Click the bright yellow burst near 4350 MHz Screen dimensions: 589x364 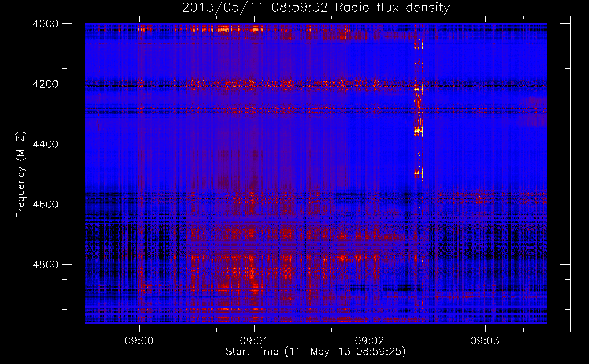(419, 130)
